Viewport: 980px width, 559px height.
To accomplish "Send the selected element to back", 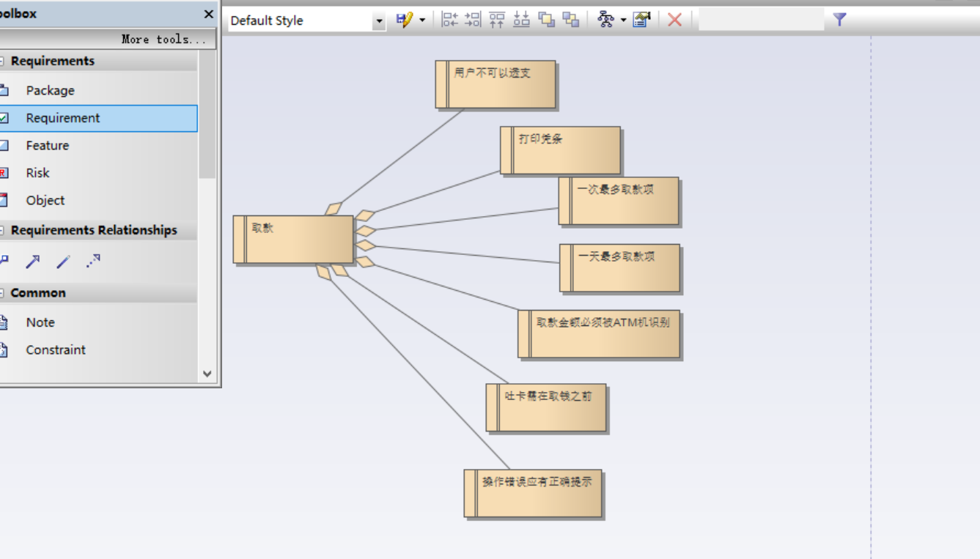I will coord(570,20).
